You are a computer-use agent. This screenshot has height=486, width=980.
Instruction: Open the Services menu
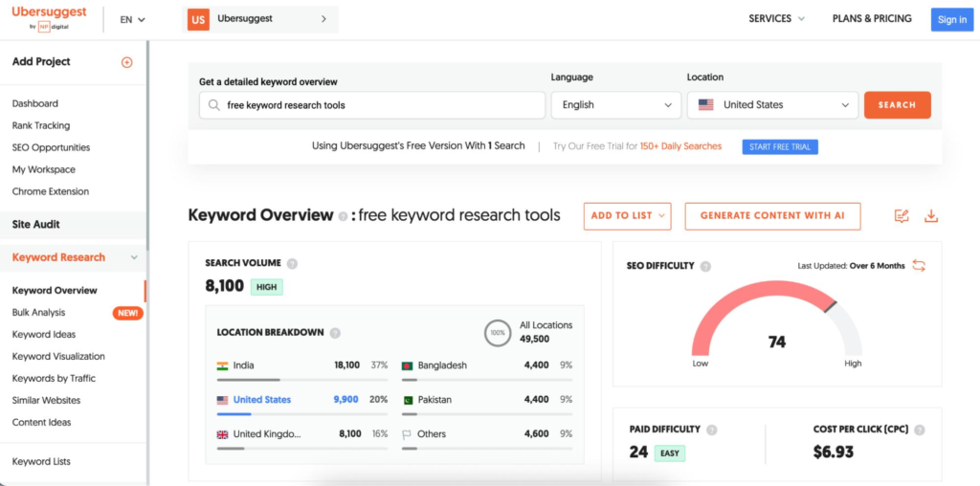[776, 19]
